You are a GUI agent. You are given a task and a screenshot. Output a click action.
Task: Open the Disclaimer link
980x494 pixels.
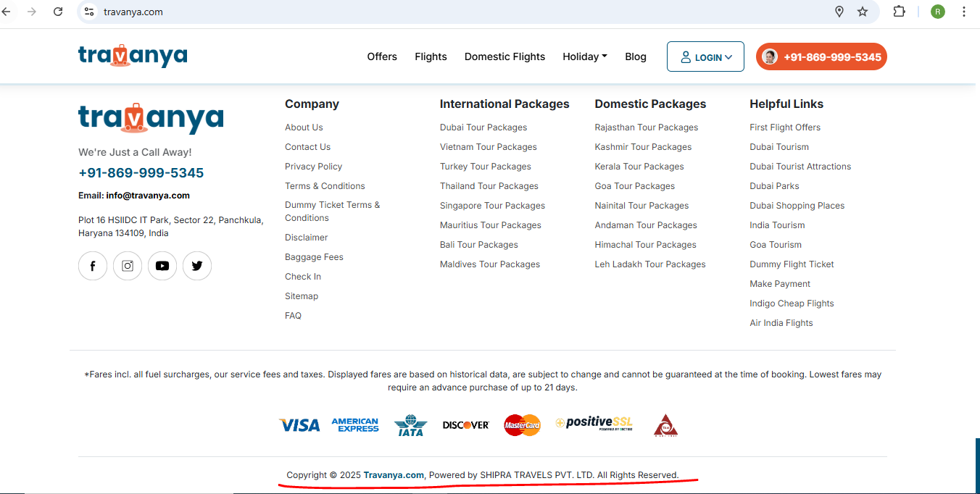pos(306,238)
